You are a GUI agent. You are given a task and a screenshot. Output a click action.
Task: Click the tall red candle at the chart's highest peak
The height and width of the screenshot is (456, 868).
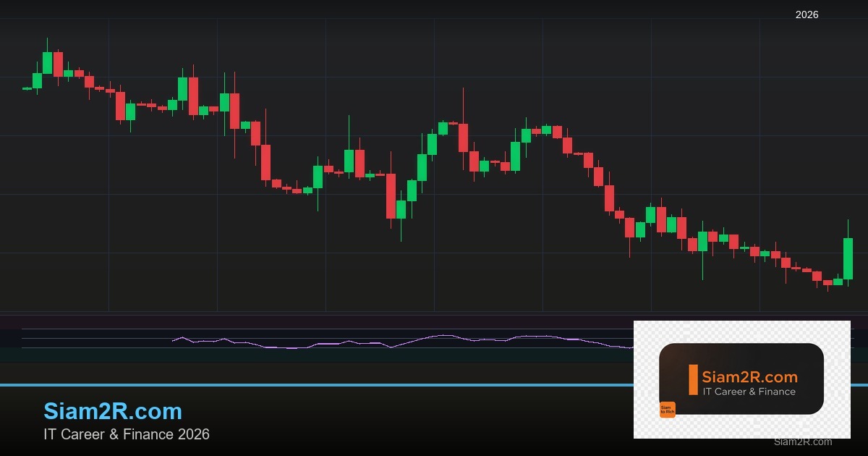tap(58, 64)
